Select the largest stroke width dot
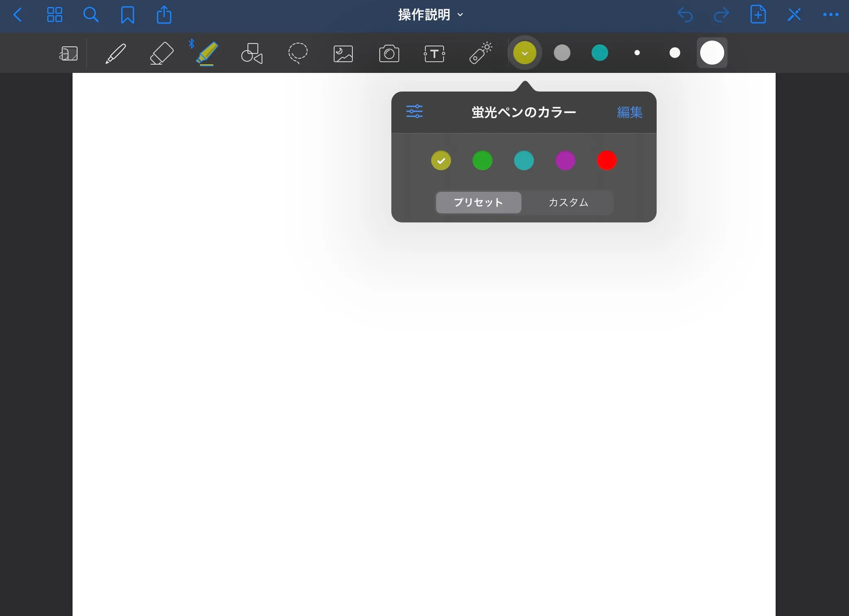 pyautogui.click(x=712, y=53)
